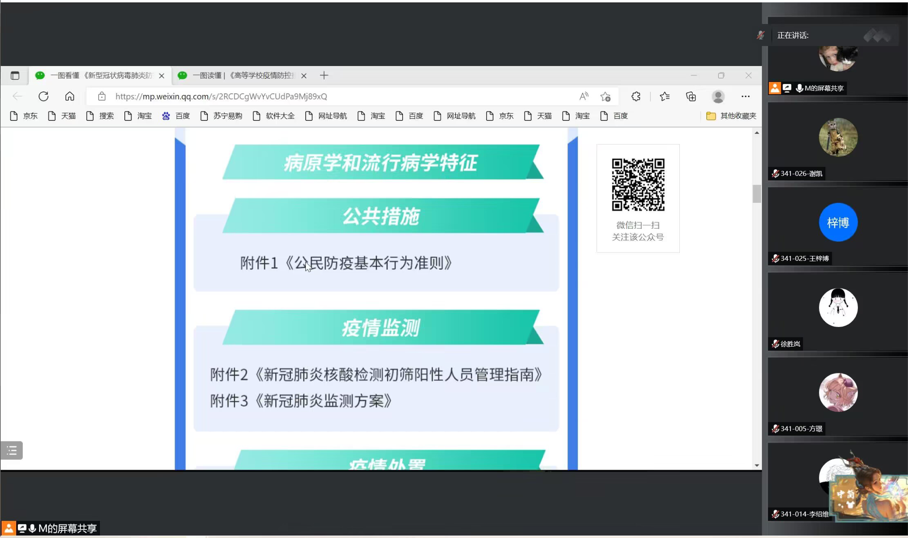Viewport: 908px width, 538px height.
Task: Expand the 其他收藏夹 bookmarks folder
Action: [x=731, y=116]
